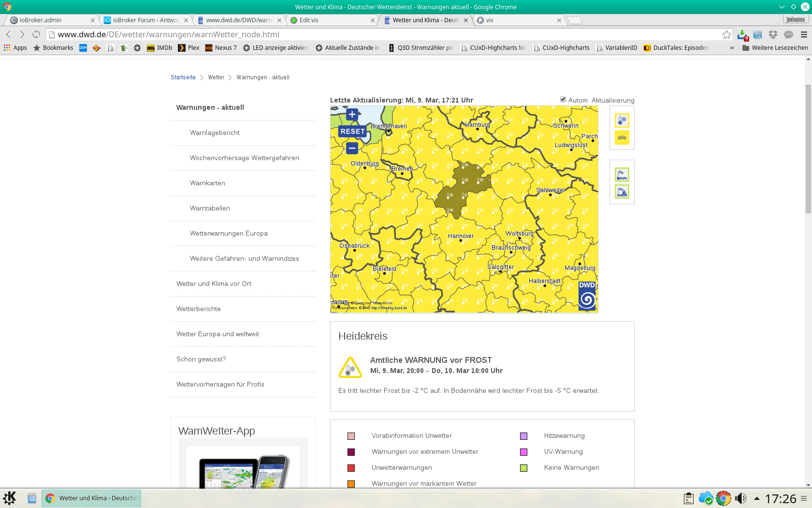Reload the page with the refresh icon
This screenshot has height=508, width=812.
pyautogui.click(x=36, y=34)
